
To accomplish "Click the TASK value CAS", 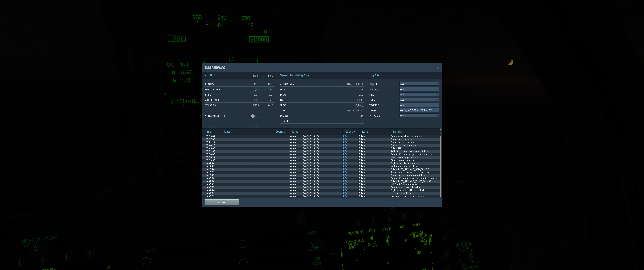I will [361, 95].
